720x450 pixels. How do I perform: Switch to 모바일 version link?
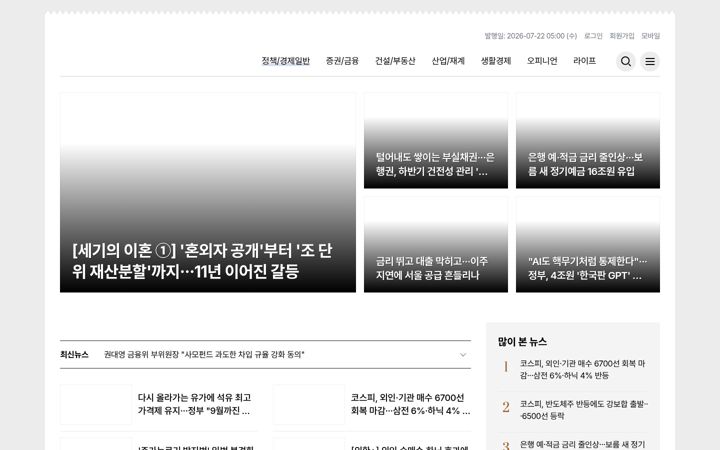click(650, 36)
